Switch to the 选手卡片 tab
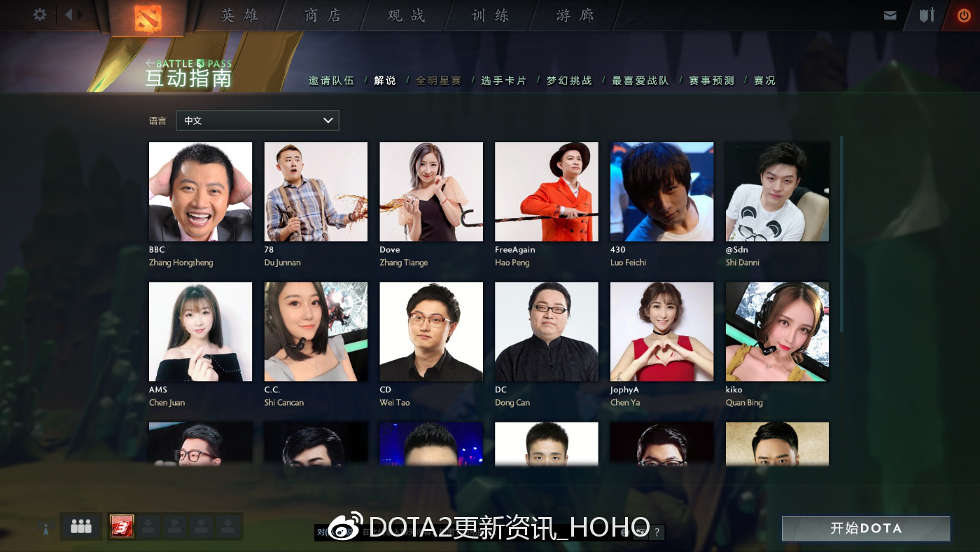The image size is (980, 552). point(503,81)
